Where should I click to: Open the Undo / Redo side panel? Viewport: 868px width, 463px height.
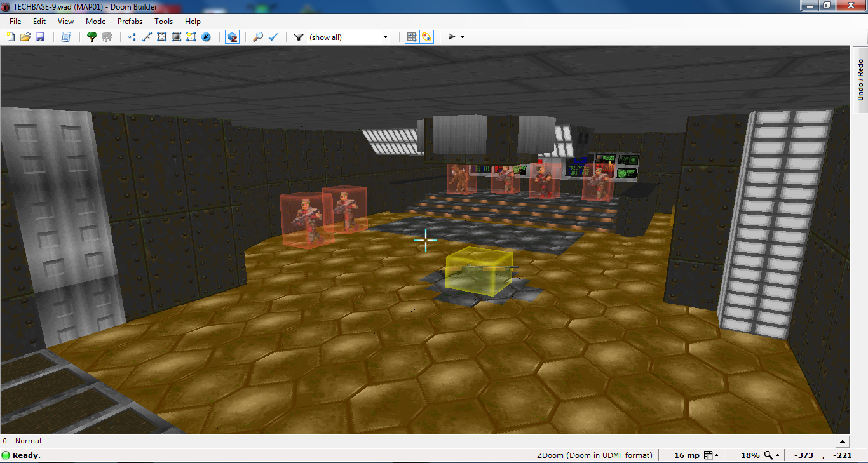tap(860, 79)
